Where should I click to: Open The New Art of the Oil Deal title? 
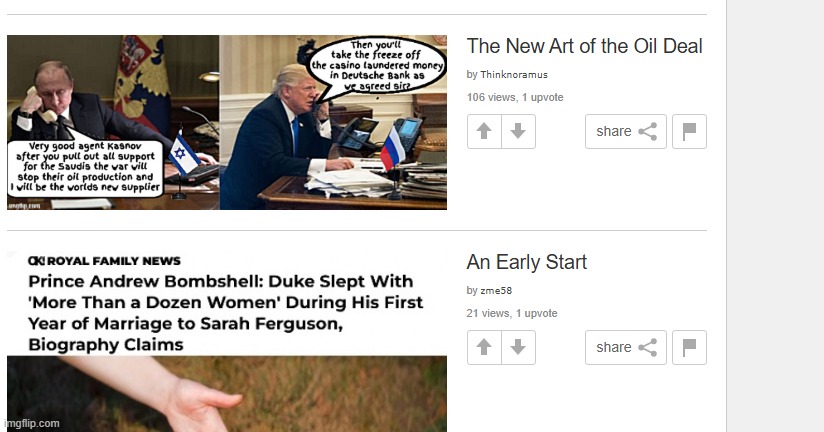coord(584,46)
